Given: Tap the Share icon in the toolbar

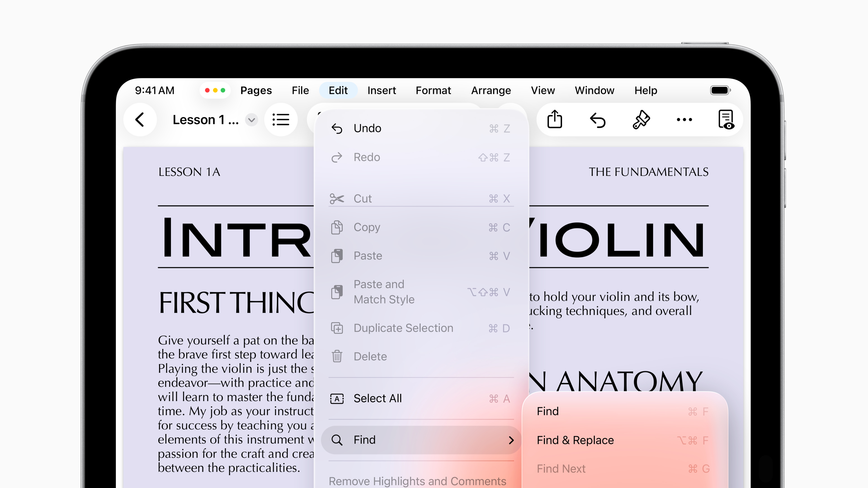Looking at the screenshot, I should pyautogui.click(x=554, y=120).
